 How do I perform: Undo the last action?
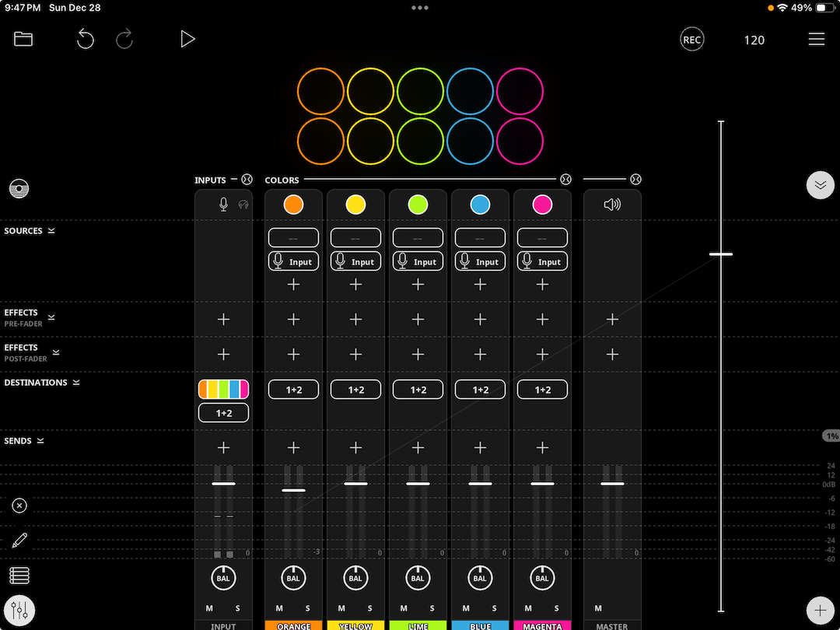[86, 39]
